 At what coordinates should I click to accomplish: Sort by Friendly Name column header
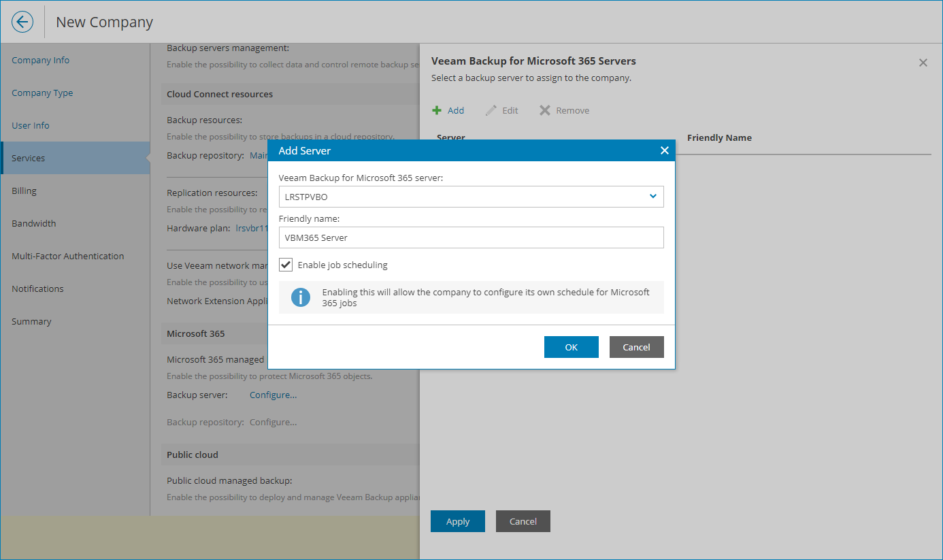pyautogui.click(x=719, y=137)
